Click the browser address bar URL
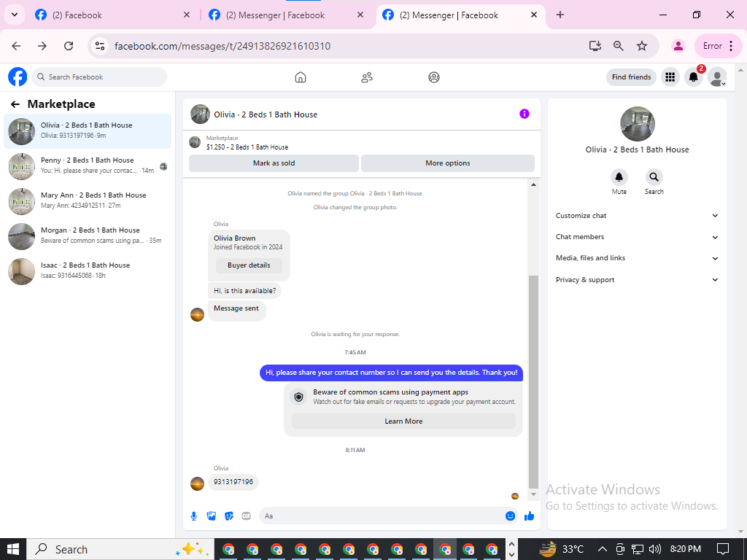This screenshot has height=560, width=747. (222, 46)
